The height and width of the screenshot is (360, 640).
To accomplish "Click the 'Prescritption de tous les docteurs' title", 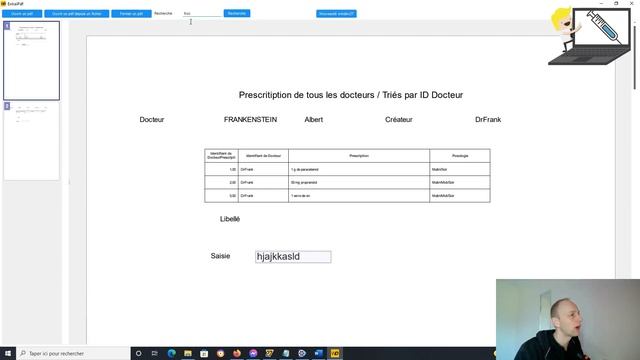I will tap(351, 95).
